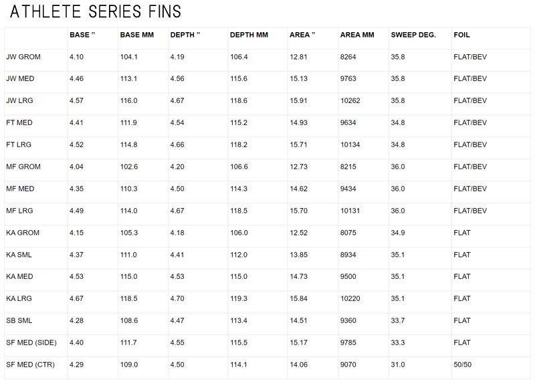Select the 15.91 area value
Image resolution: width=535 pixels, height=392 pixels.
pyautogui.click(x=299, y=101)
